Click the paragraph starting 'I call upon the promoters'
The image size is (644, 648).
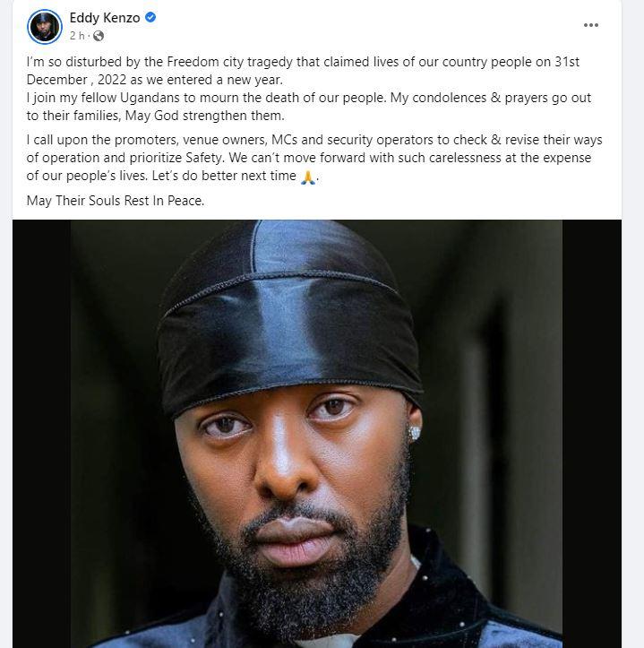[314, 158]
